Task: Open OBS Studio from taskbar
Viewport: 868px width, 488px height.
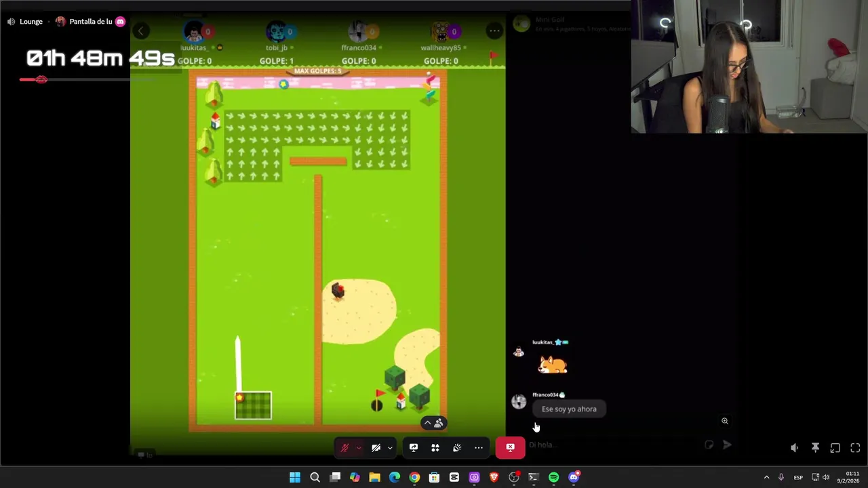Action: pyautogui.click(x=514, y=478)
